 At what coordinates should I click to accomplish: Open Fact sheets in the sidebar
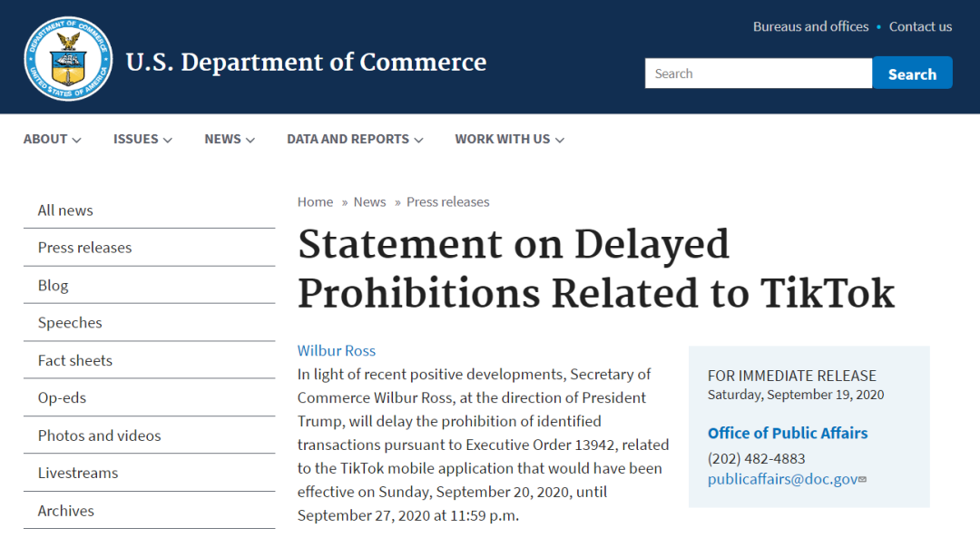[x=75, y=360]
